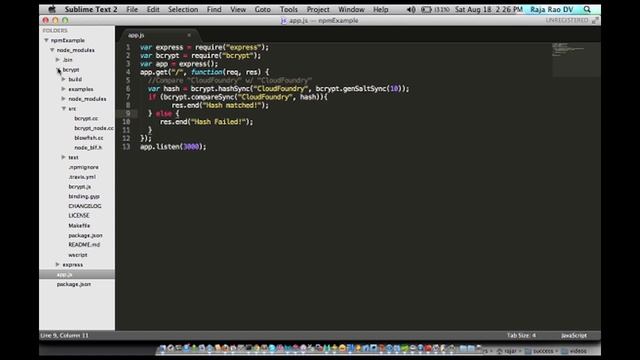The width and height of the screenshot is (640, 360).
Task: Open the Tools menu
Action: pyautogui.click(x=289, y=9)
